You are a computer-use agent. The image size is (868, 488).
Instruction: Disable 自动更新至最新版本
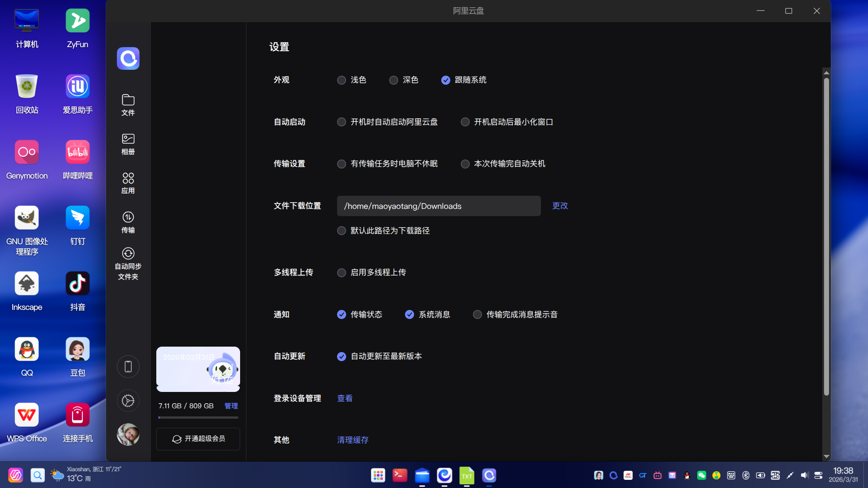pos(380,357)
